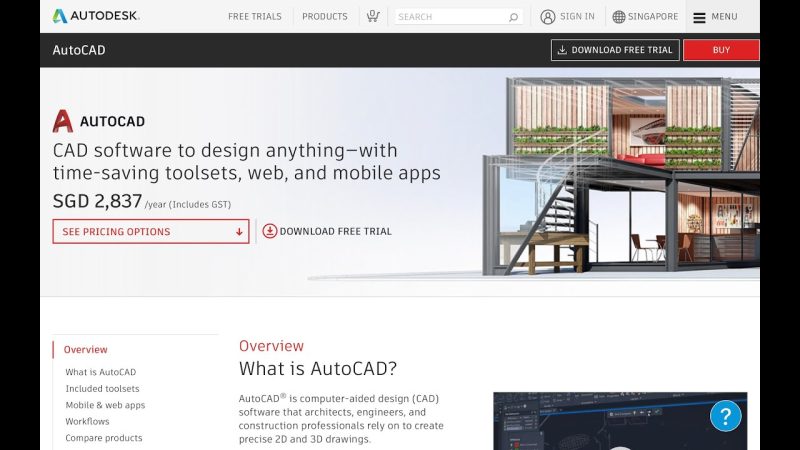This screenshot has height=450, width=800.
Task: Open the shopping cart icon
Action: coord(373,16)
